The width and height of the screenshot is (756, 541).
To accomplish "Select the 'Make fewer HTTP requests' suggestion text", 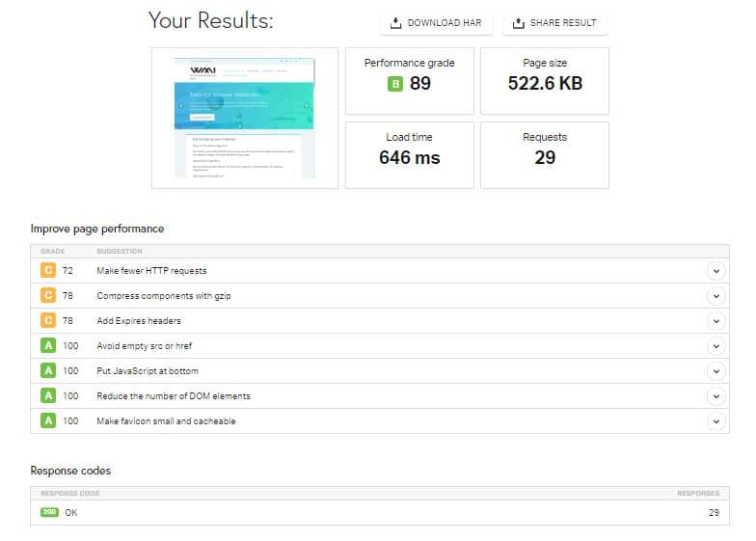I will coord(151,271).
